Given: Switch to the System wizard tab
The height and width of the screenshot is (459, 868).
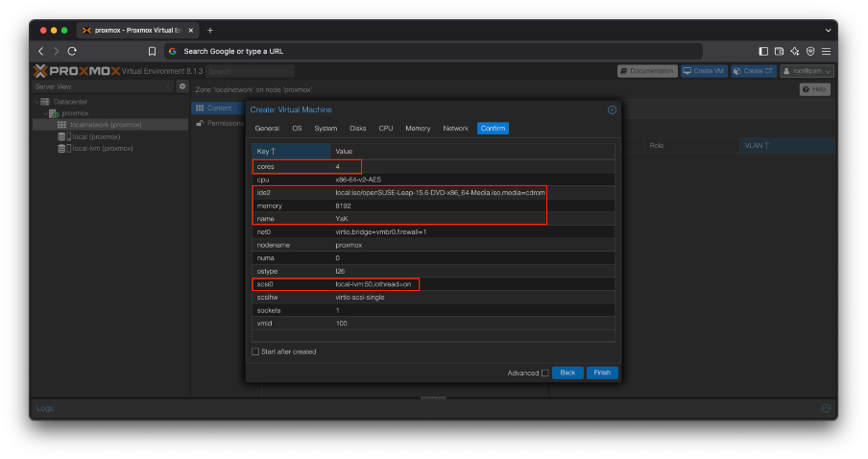Looking at the screenshot, I should [x=325, y=129].
